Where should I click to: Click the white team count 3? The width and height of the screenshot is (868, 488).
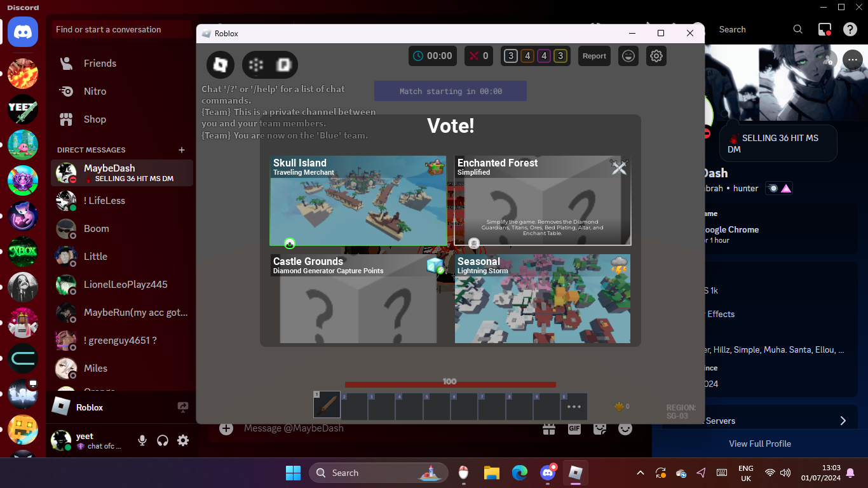[x=510, y=56]
